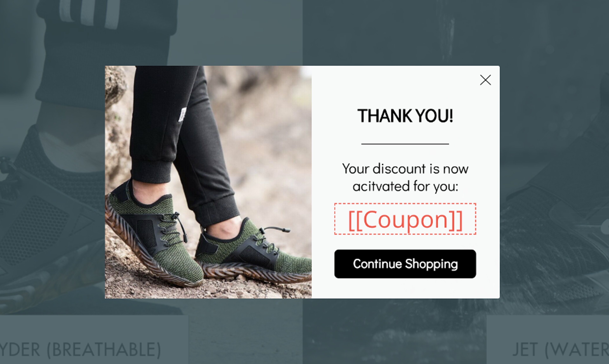
Task: Click the black jogger pants in photo
Action: pyautogui.click(x=182, y=137)
